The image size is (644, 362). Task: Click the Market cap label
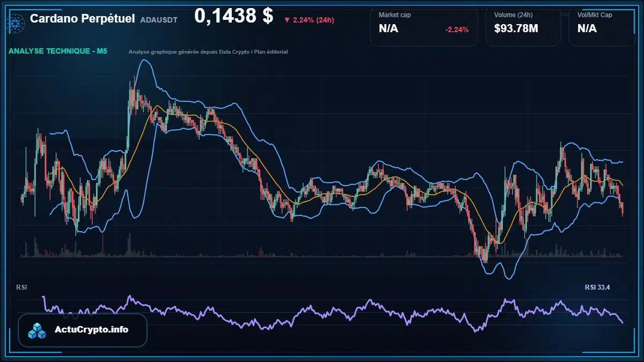(x=394, y=15)
